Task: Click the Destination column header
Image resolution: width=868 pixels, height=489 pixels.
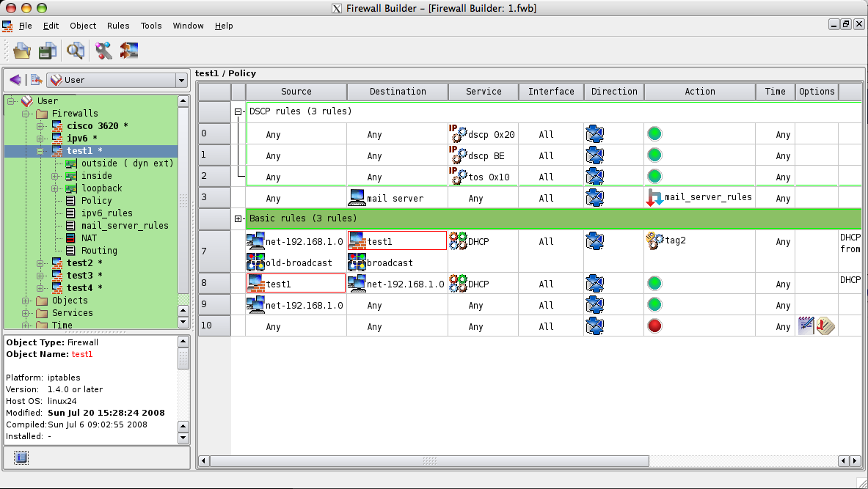Action: (398, 92)
